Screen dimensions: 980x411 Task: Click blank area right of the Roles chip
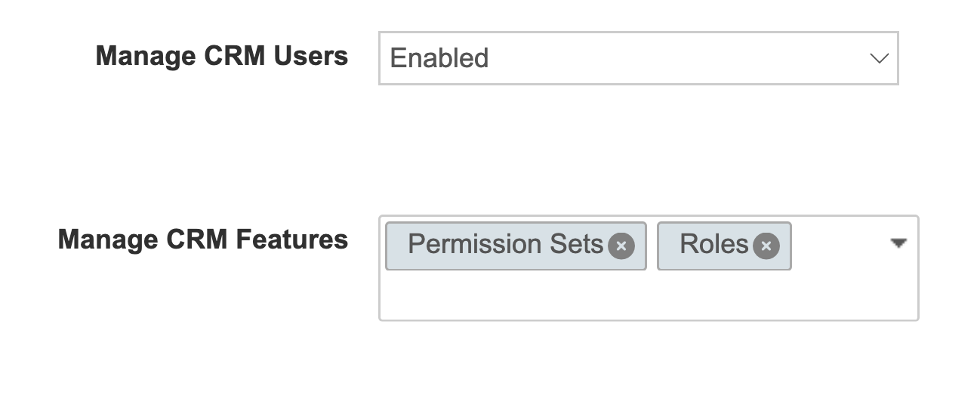point(838,246)
